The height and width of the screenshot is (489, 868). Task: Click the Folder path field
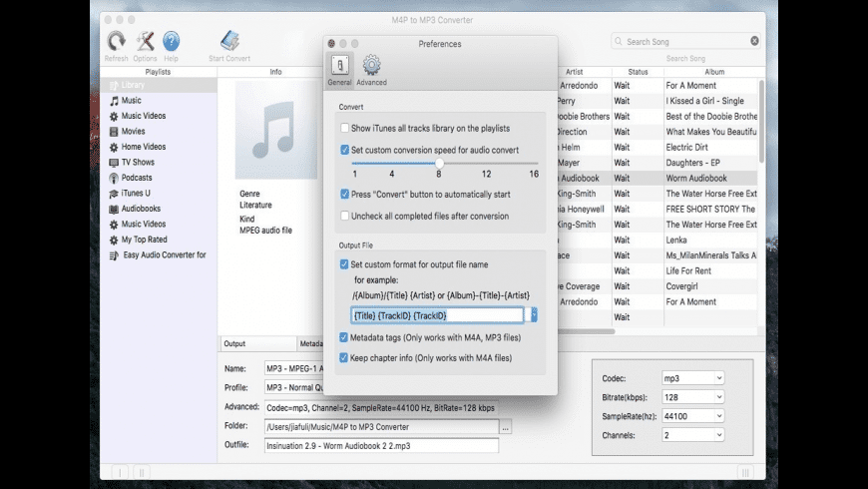pos(381,427)
